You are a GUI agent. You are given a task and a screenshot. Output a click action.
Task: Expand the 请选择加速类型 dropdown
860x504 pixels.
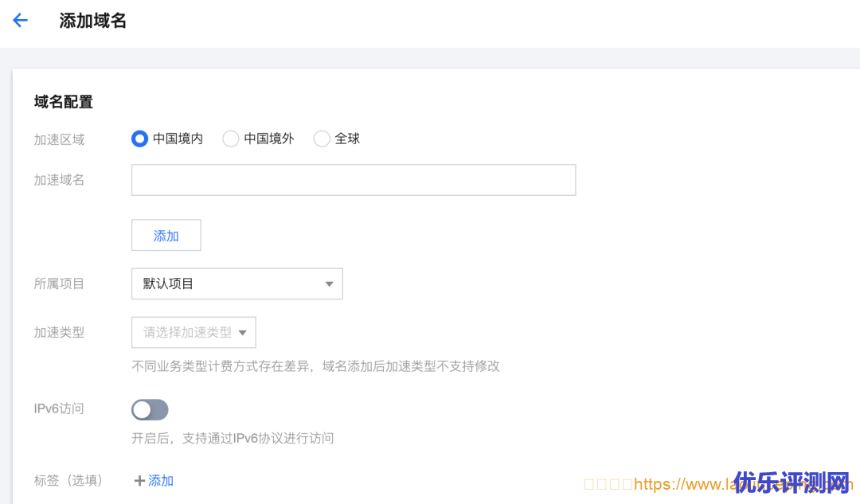pyautogui.click(x=193, y=332)
